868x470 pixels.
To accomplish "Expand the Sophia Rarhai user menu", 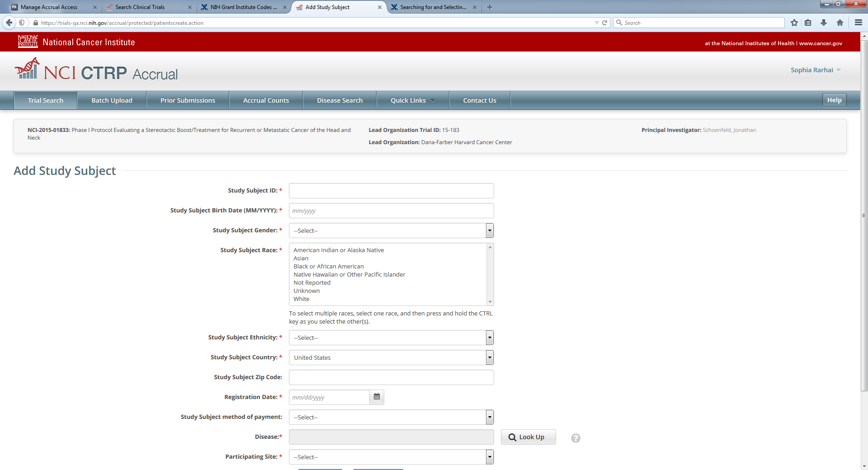I will (816, 70).
